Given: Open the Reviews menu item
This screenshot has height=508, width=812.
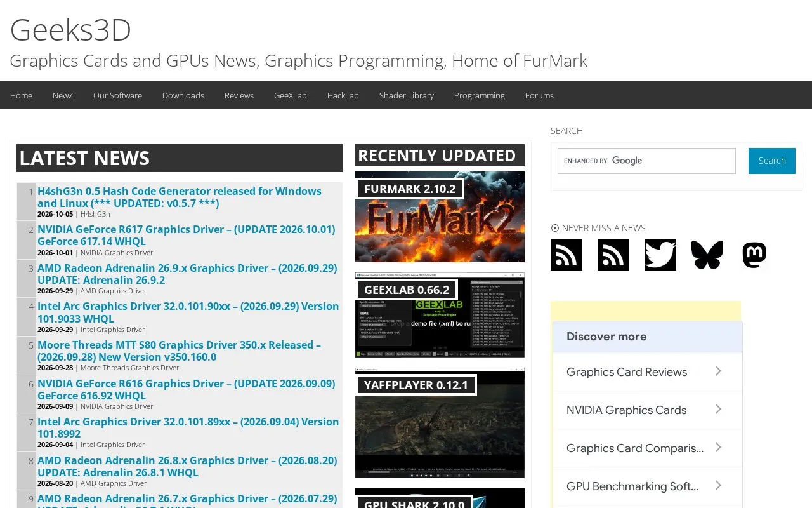Looking at the screenshot, I should click(x=239, y=95).
